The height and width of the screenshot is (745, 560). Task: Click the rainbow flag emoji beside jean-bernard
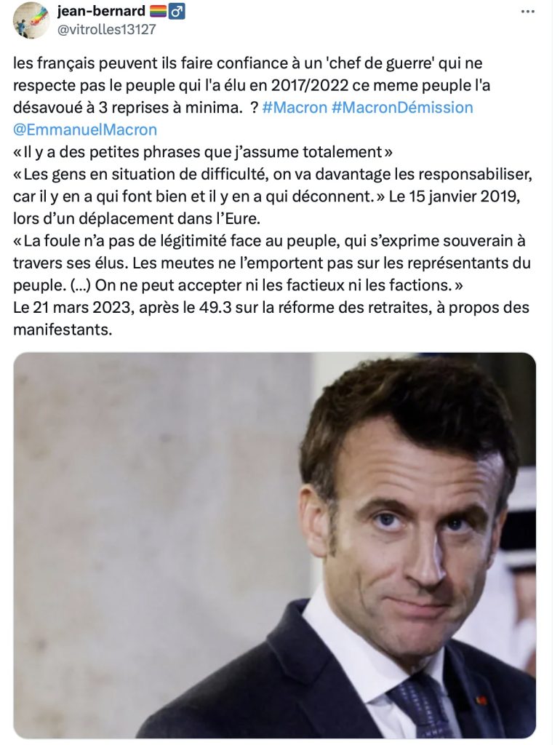[158, 12]
